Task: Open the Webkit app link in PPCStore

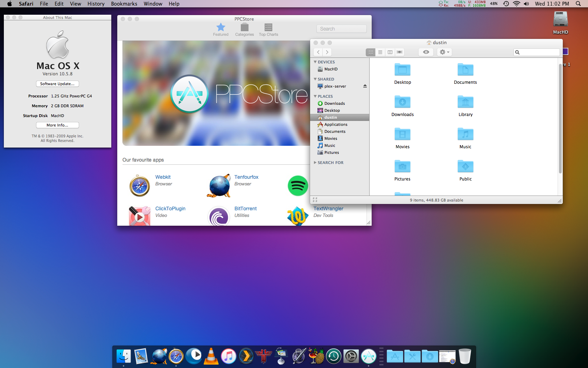Action: (x=163, y=177)
